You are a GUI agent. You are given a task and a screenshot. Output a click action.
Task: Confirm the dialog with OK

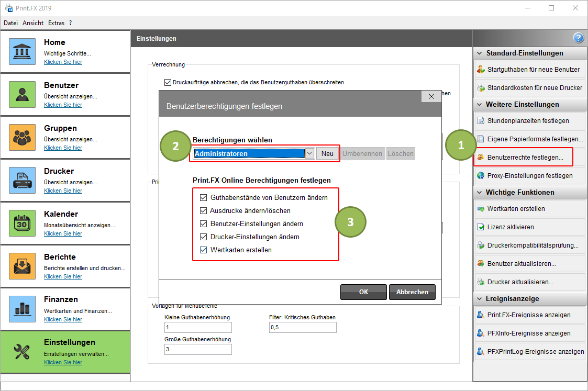[x=363, y=292]
